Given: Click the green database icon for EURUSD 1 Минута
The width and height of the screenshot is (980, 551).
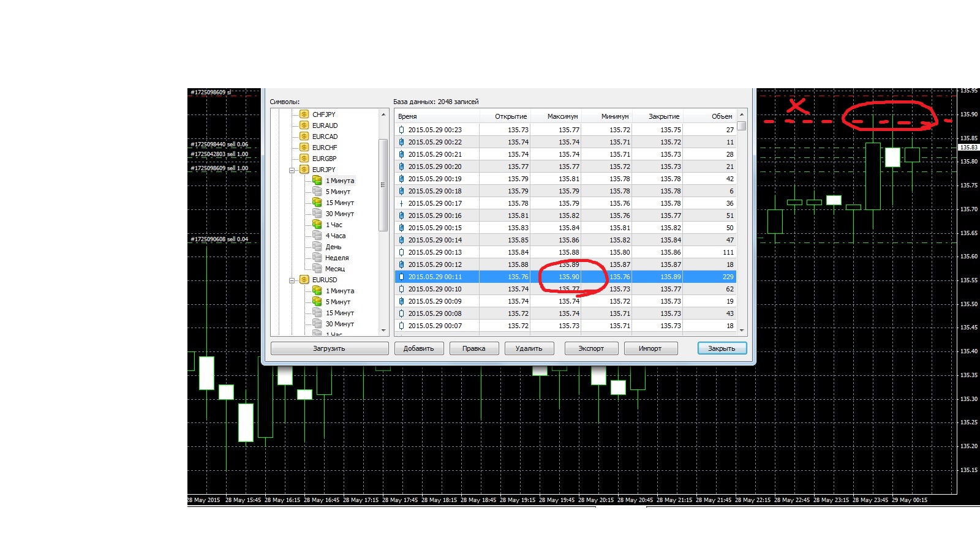Looking at the screenshot, I should (317, 291).
